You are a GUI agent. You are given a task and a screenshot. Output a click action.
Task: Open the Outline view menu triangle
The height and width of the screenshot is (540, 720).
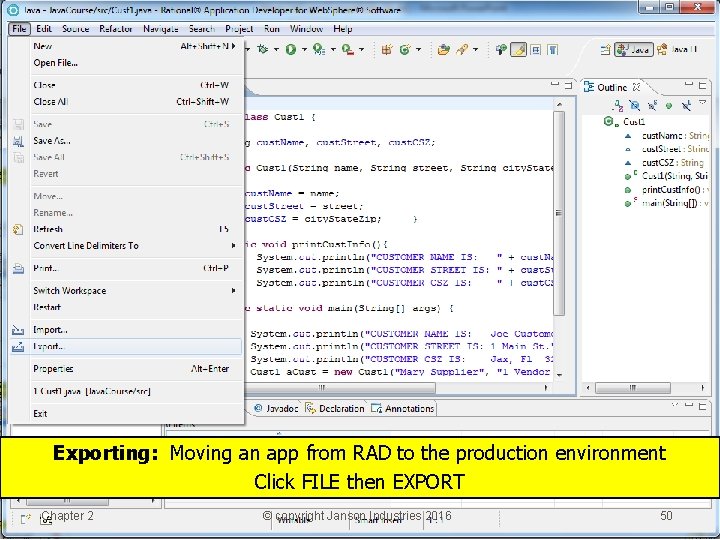703,103
